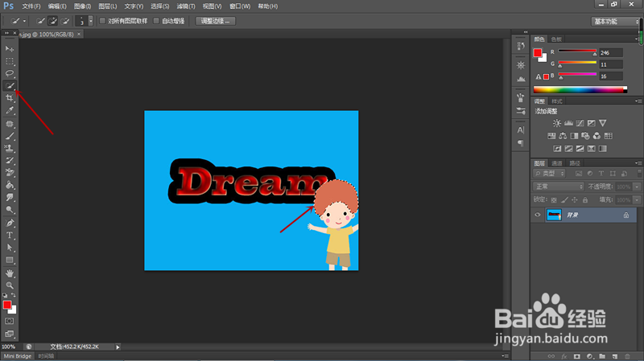
Task: Select the Hand tool
Action: [10, 273]
